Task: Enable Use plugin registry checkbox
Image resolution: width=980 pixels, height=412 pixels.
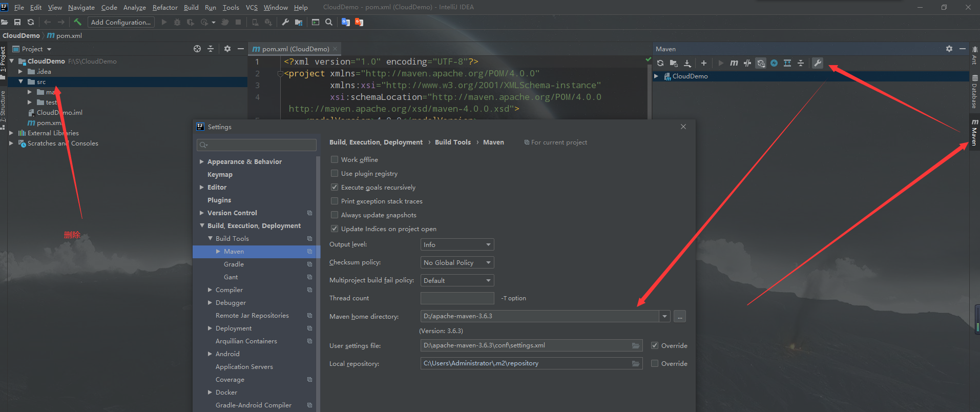Action: click(335, 173)
